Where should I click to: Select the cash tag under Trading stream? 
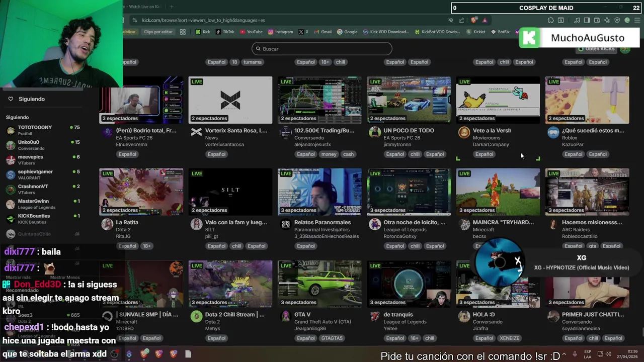[x=348, y=154]
